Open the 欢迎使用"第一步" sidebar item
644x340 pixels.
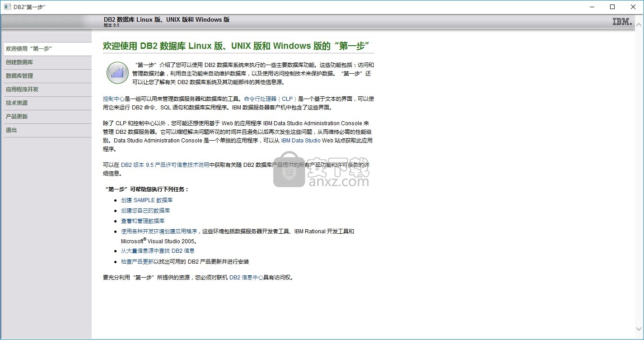[x=48, y=49]
